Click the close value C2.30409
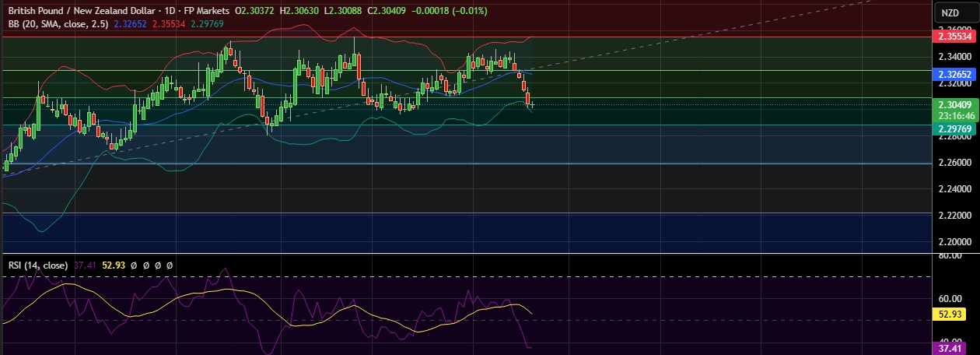The width and height of the screenshot is (980, 355). [387, 11]
